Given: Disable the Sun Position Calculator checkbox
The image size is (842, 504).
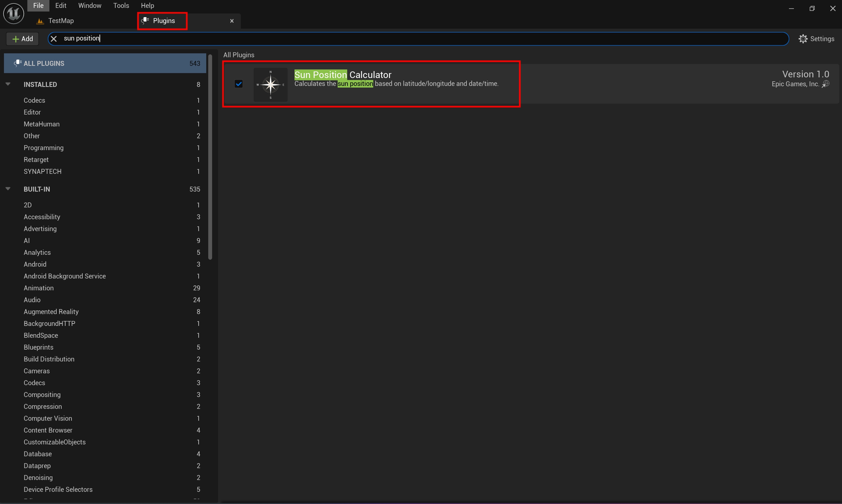Looking at the screenshot, I should coord(239,84).
